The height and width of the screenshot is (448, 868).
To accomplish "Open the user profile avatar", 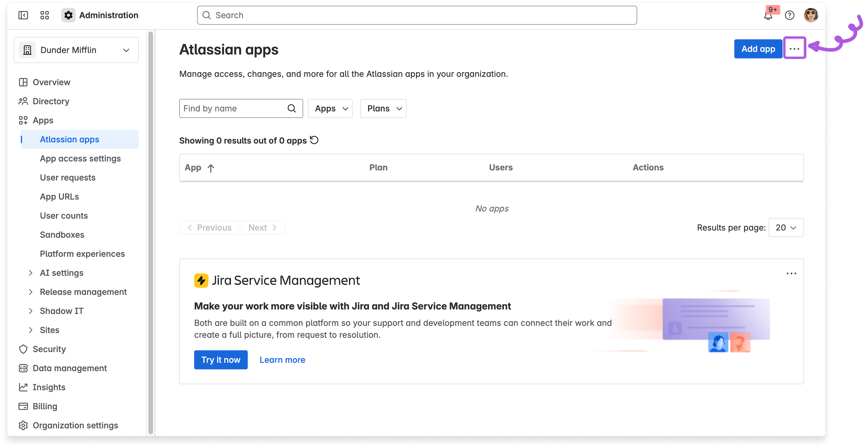I will tap(811, 15).
